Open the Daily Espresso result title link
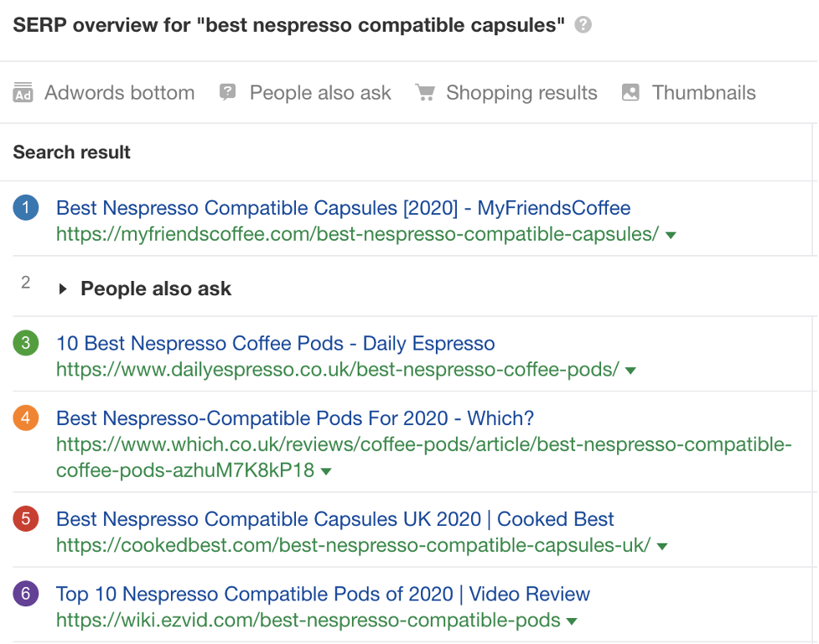Screen dimensions: 819x644 pos(275,343)
